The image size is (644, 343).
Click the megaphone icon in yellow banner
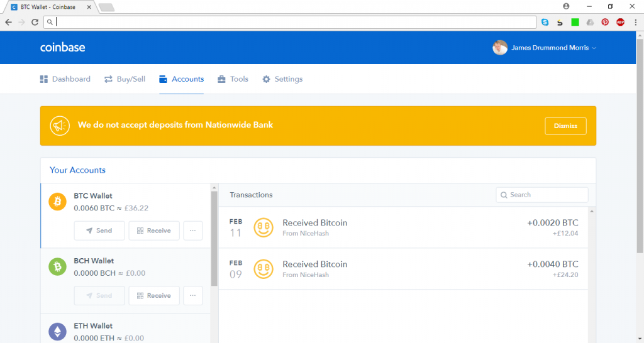pos(60,126)
